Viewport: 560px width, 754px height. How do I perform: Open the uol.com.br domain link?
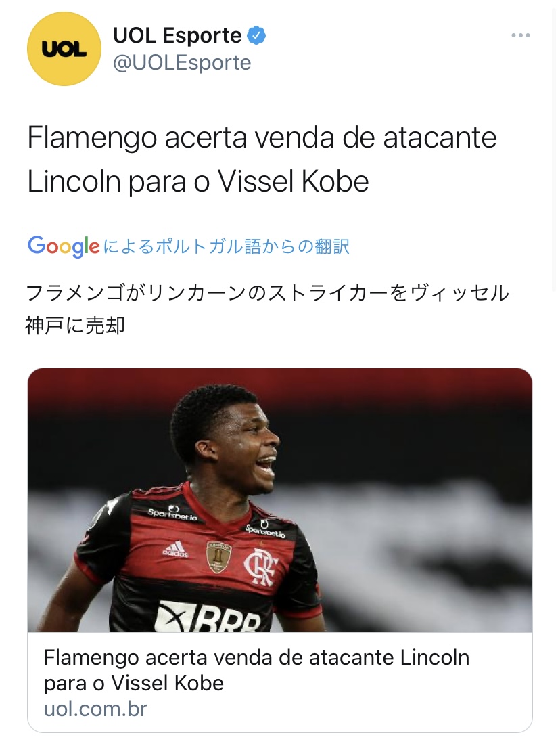(x=95, y=709)
